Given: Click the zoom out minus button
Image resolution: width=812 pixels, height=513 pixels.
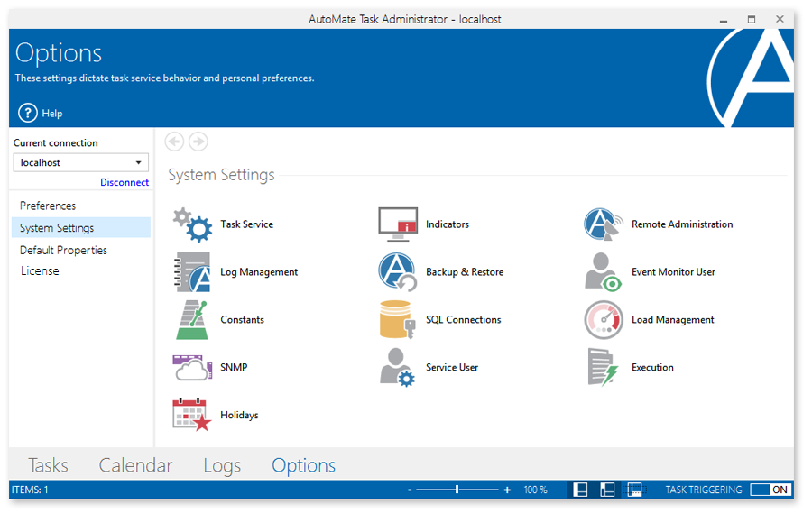Looking at the screenshot, I should pyautogui.click(x=410, y=490).
